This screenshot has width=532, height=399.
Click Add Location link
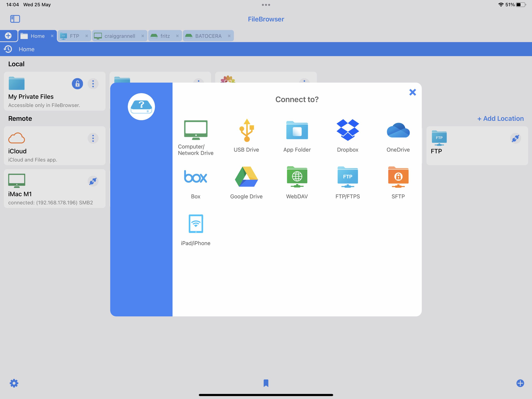pos(500,118)
